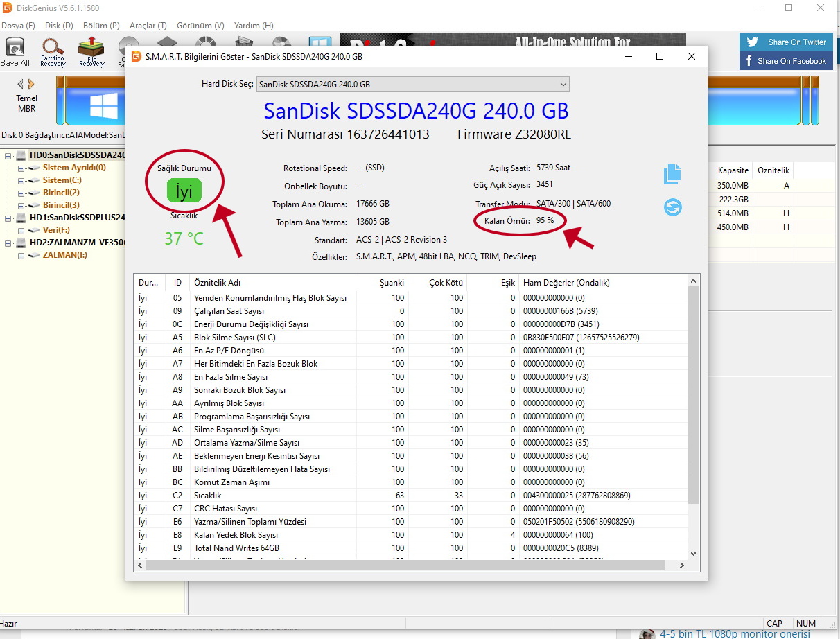The height and width of the screenshot is (639, 840).
Task: Click the partition icon beside ZALMAN(I:)
Action: point(34,255)
